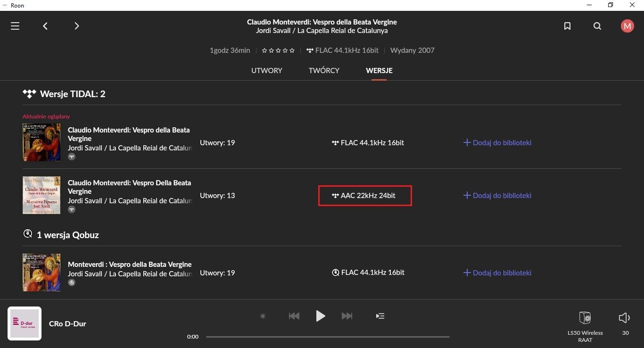Click the TIDAL badge under the 19-track version

tap(72, 157)
